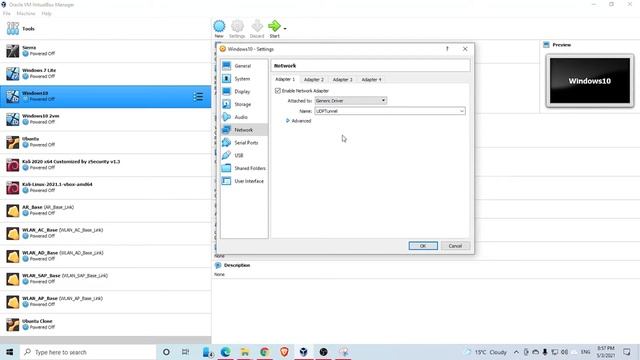Screen dimensions: 640x360
Task: Open Serial Ports settings category
Action: tap(244, 142)
